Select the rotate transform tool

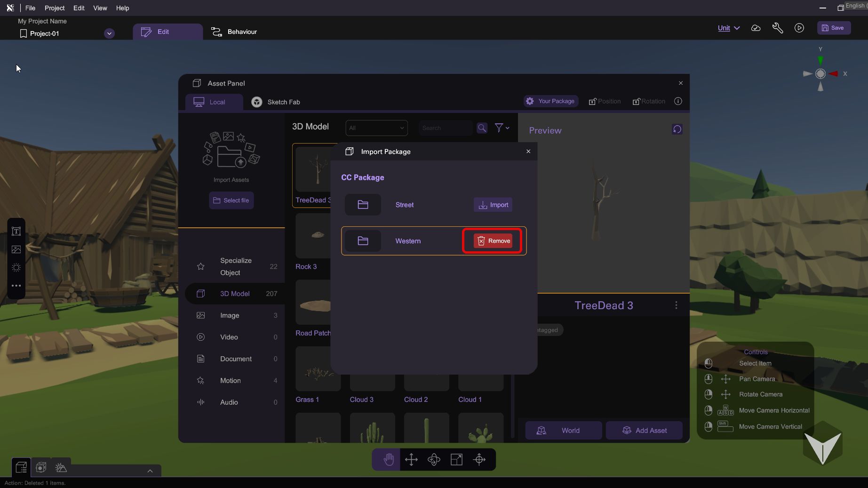[x=434, y=459]
